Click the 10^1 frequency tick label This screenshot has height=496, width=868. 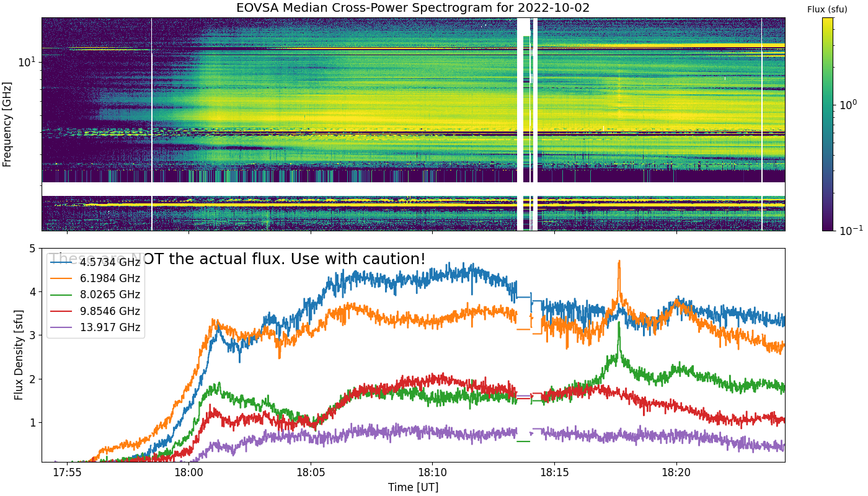coord(27,62)
